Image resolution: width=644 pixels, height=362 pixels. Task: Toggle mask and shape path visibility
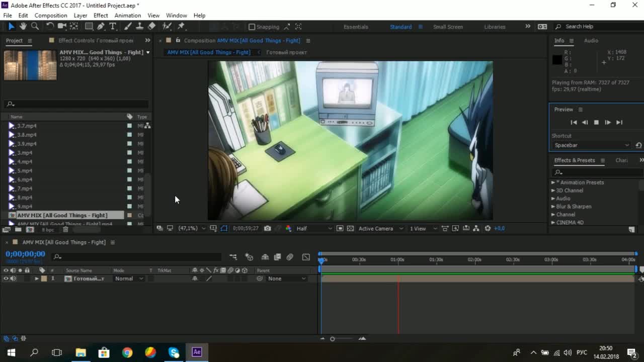(224, 228)
